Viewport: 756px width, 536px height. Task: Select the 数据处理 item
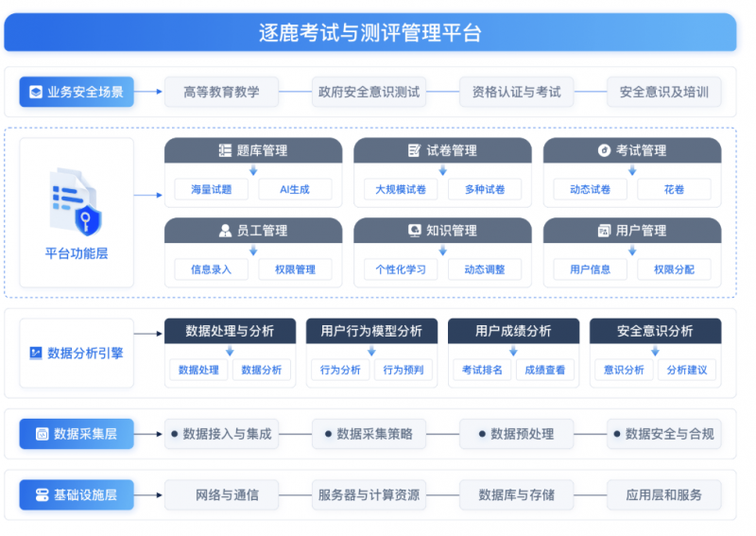pyautogui.click(x=198, y=370)
